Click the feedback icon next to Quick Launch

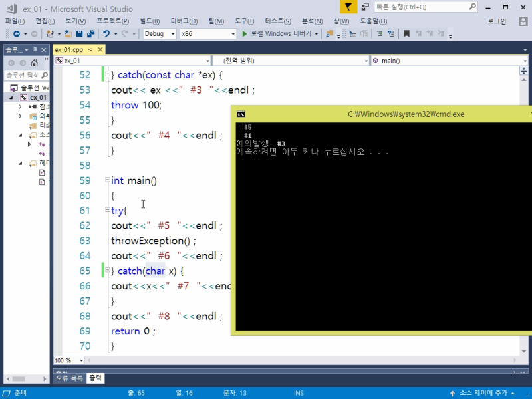(x=365, y=7)
